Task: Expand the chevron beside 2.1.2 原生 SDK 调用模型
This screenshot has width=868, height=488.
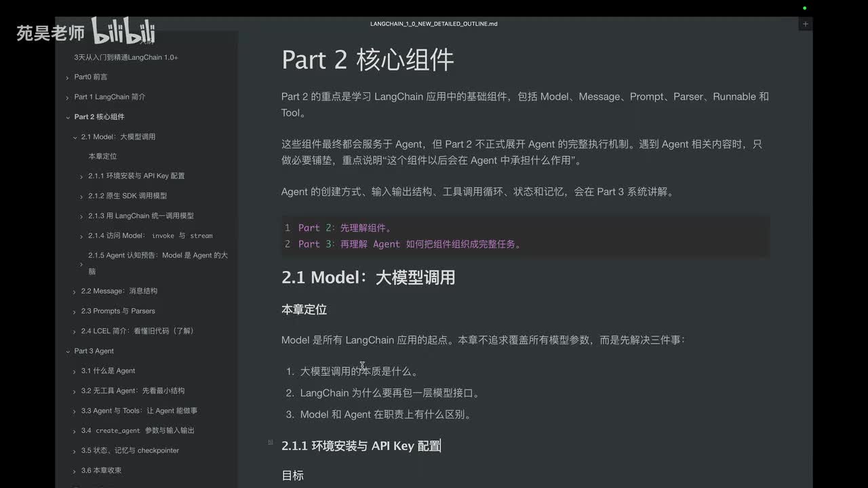Action: [81, 197]
